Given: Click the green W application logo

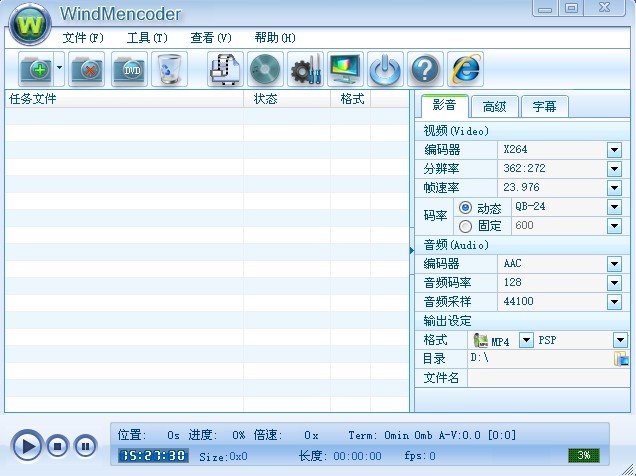Looking at the screenshot, I should 30,24.
